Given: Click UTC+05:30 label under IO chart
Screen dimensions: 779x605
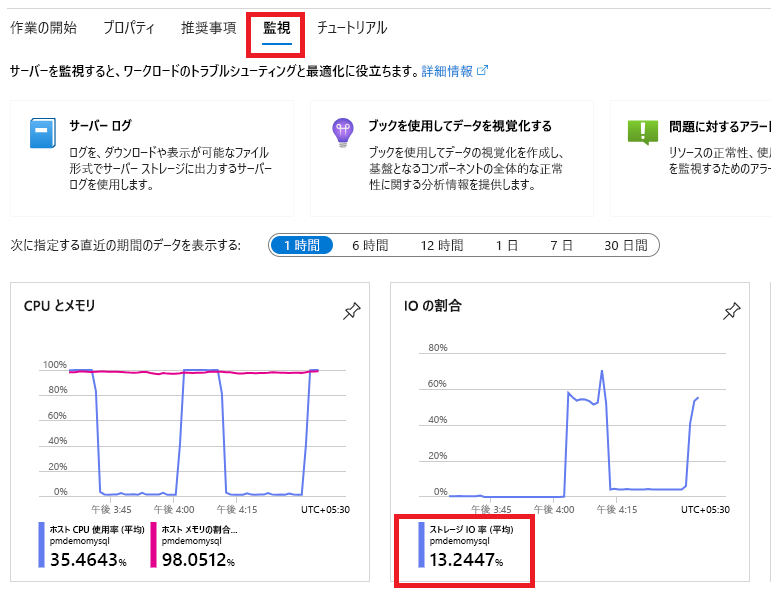Looking at the screenshot, I should click(705, 510).
